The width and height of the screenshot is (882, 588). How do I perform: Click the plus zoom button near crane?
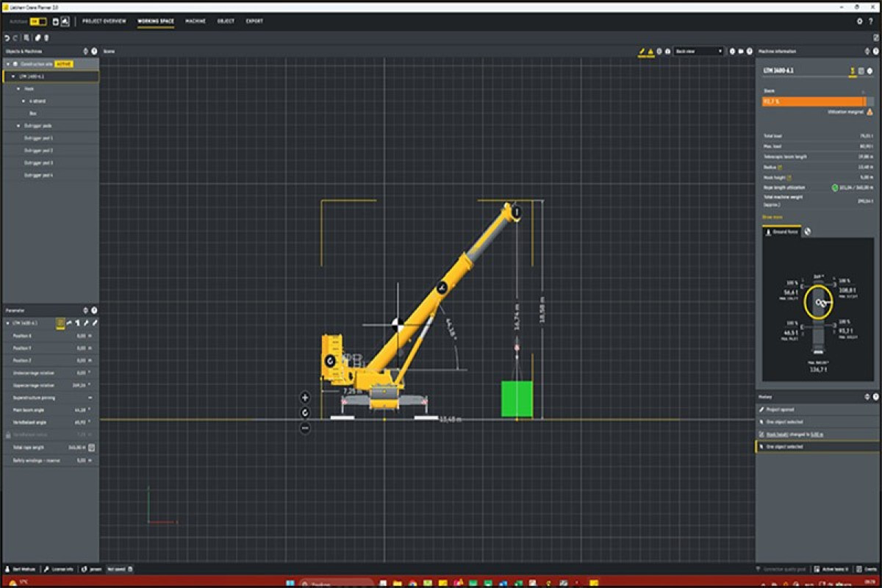(x=305, y=398)
